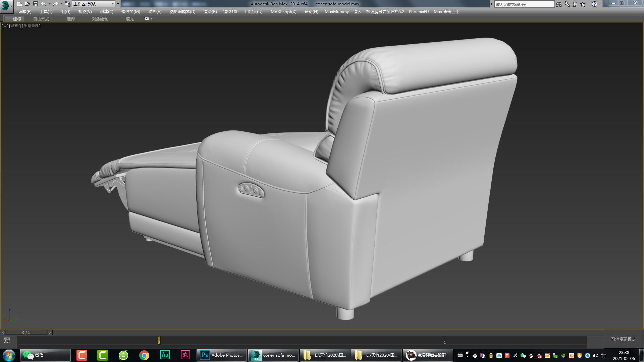The image size is (644, 362).
Task: Open the Help question mark icon
Action: tap(594, 4)
